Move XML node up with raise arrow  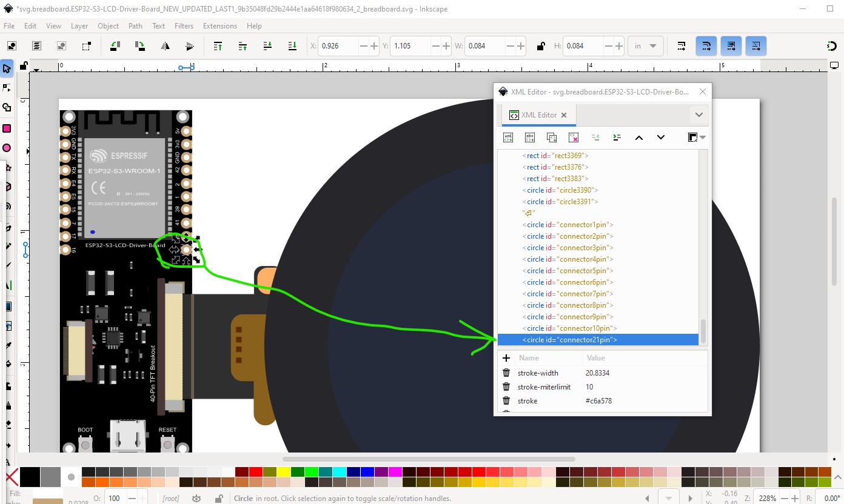pyautogui.click(x=638, y=138)
